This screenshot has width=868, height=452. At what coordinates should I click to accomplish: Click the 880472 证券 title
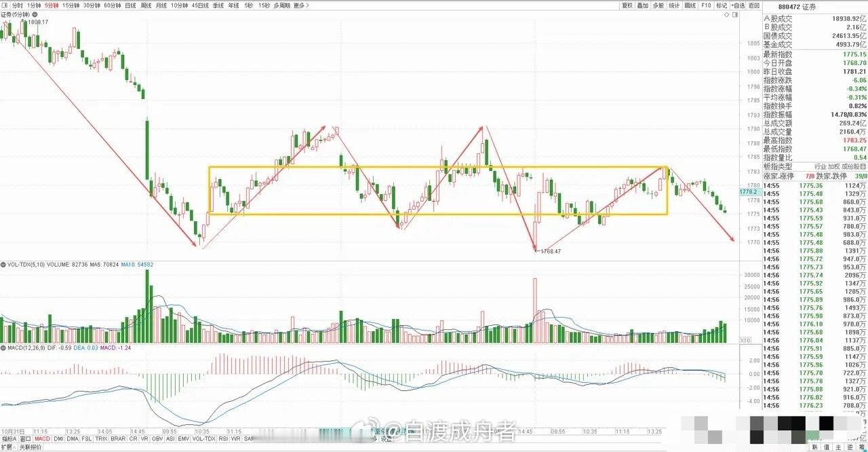(x=797, y=7)
